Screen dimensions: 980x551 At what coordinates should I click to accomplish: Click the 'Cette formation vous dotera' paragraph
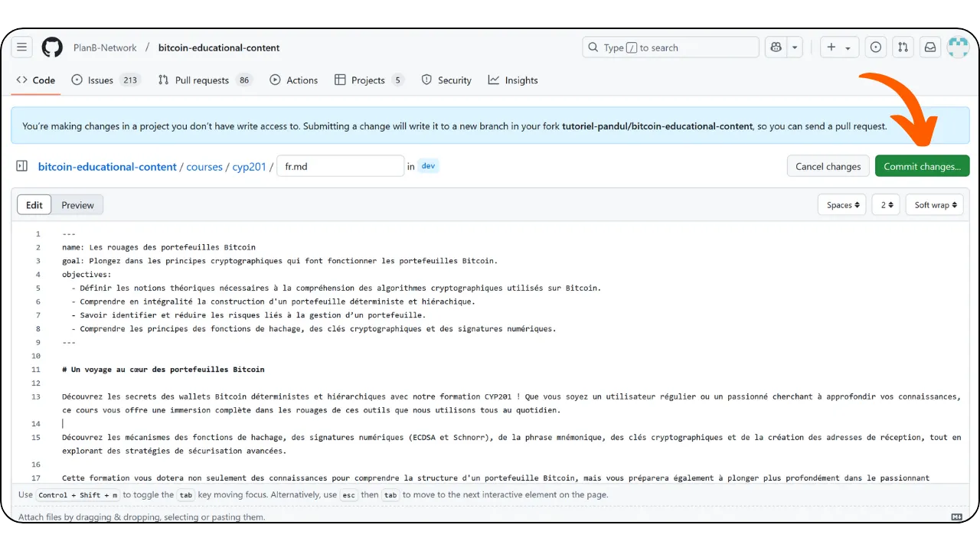tap(496, 478)
